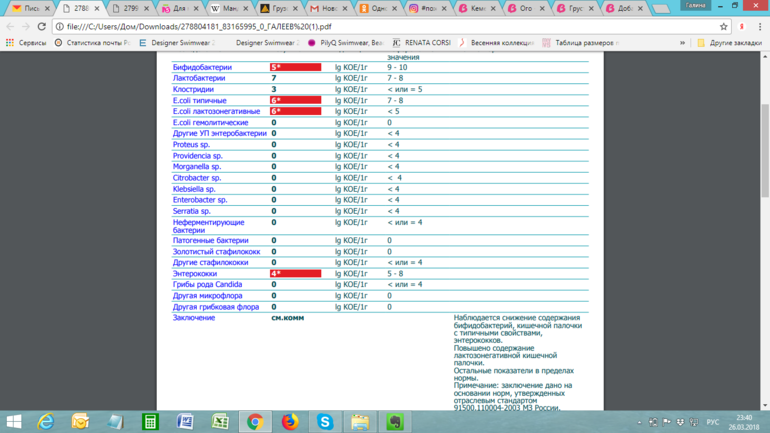Reload the PDF page
770x433 pixels.
41,27
